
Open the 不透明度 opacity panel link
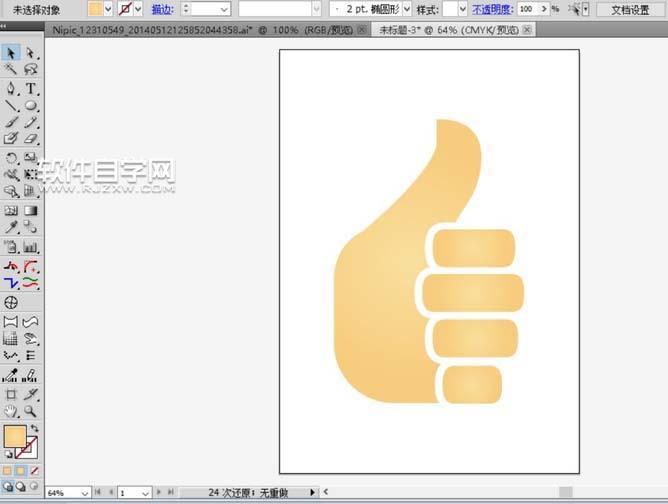(491, 9)
